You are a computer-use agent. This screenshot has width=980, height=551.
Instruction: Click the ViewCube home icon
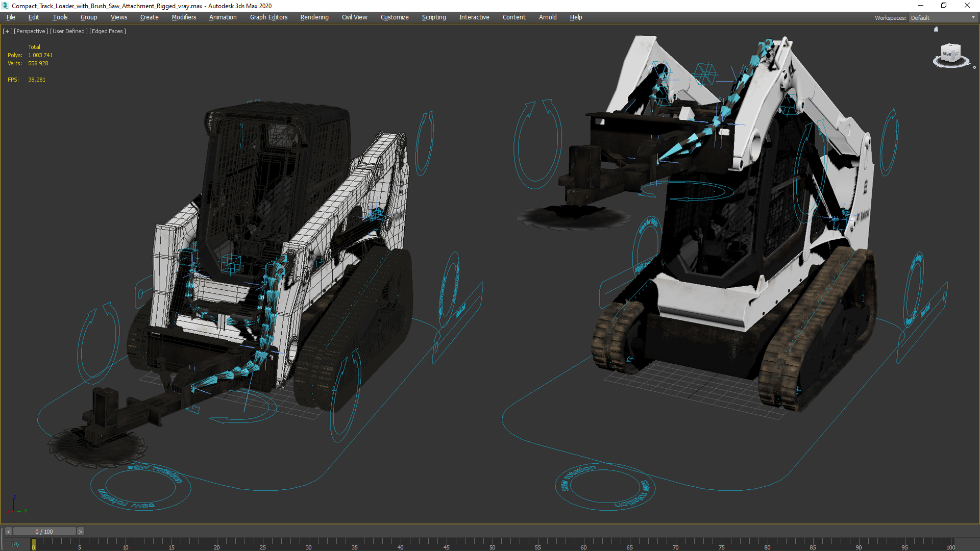[936, 29]
